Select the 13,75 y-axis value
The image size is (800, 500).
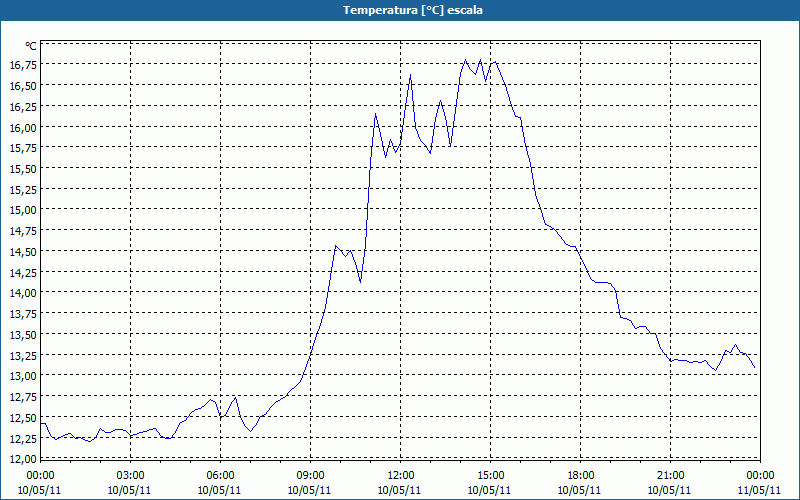coord(23,314)
